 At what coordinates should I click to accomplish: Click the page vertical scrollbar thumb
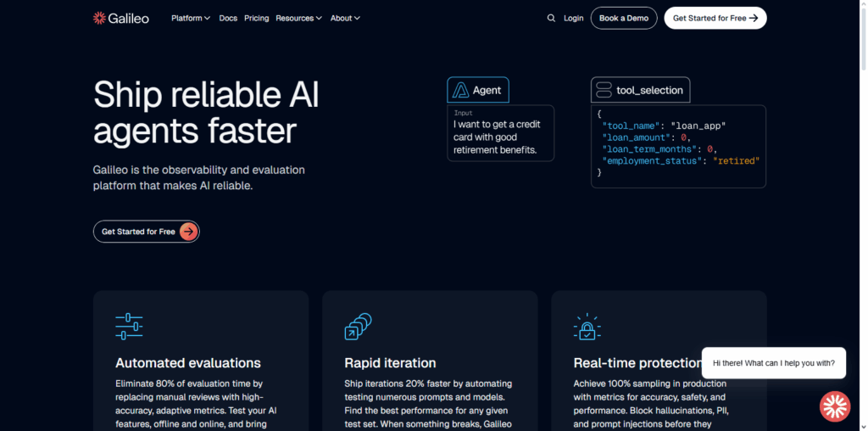(864, 39)
